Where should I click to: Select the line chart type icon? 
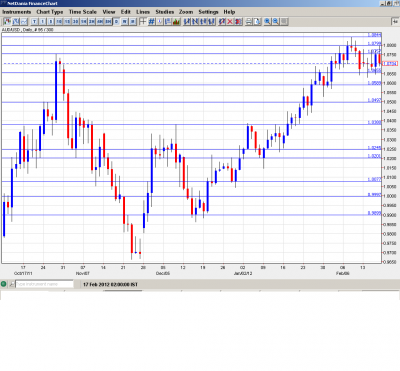(24, 22)
